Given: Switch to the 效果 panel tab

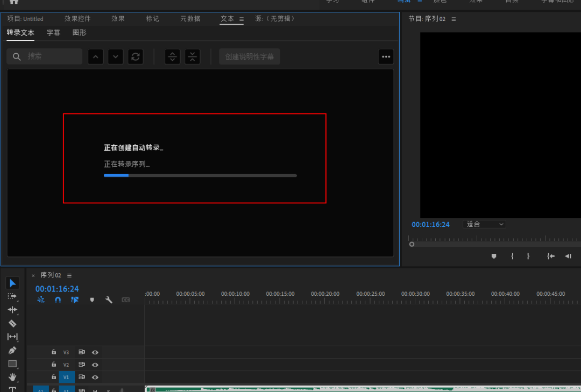Looking at the screenshot, I should (118, 18).
